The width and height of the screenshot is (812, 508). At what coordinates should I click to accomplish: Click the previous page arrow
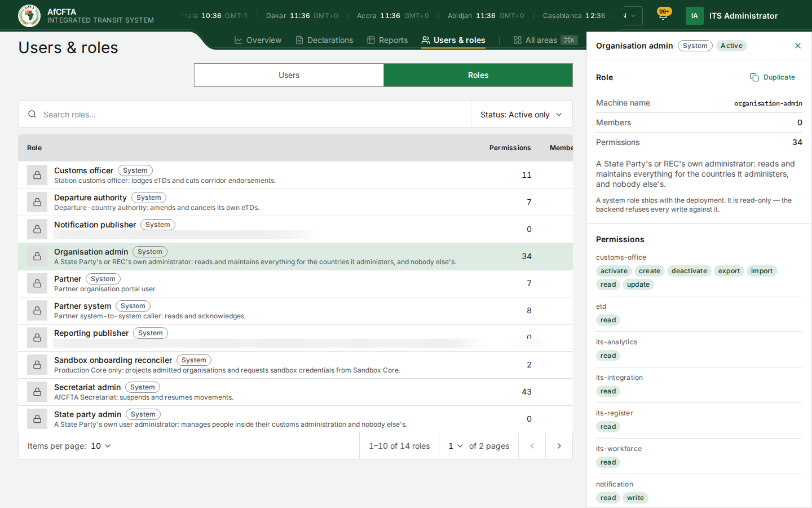click(532, 446)
